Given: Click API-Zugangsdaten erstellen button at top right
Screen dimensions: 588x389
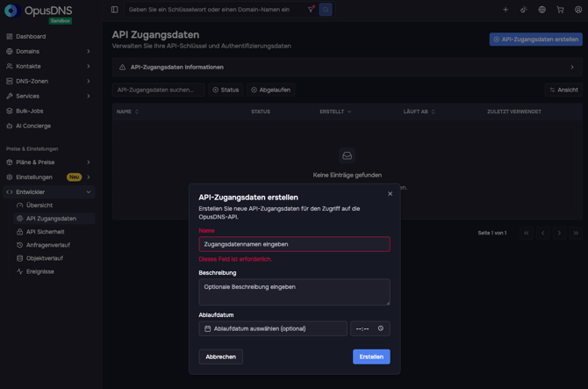Looking at the screenshot, I should point(536,40).
